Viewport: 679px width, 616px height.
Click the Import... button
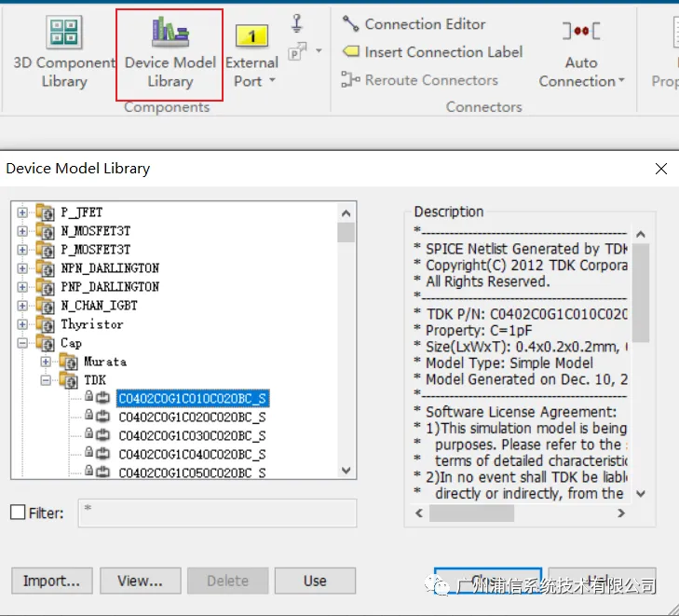[52, 581]
